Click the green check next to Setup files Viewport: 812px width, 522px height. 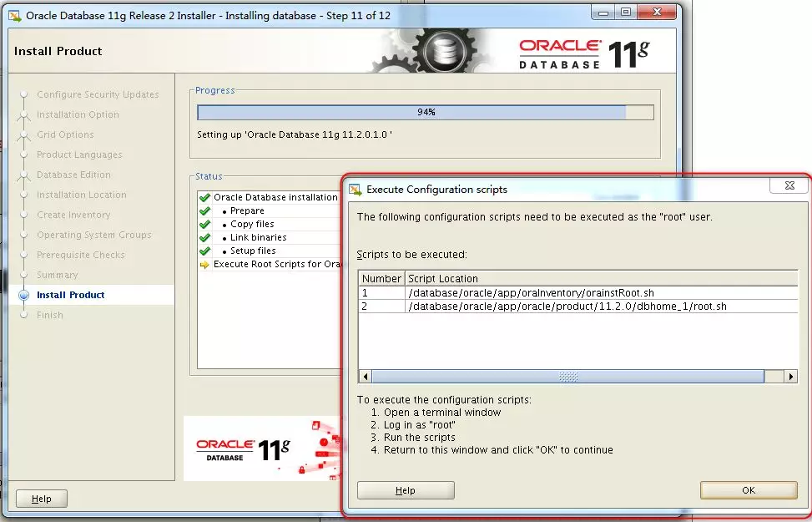pyautogui.click(x=204, y=251)
